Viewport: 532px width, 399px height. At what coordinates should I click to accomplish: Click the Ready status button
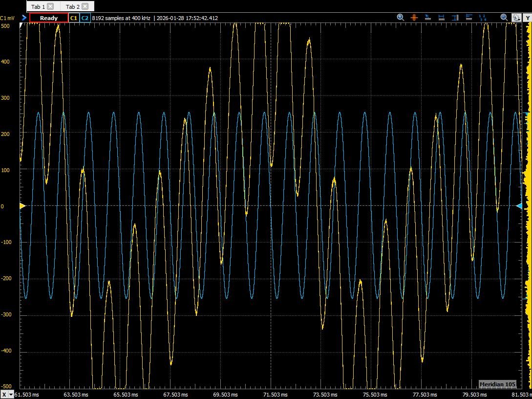[49, 18]
